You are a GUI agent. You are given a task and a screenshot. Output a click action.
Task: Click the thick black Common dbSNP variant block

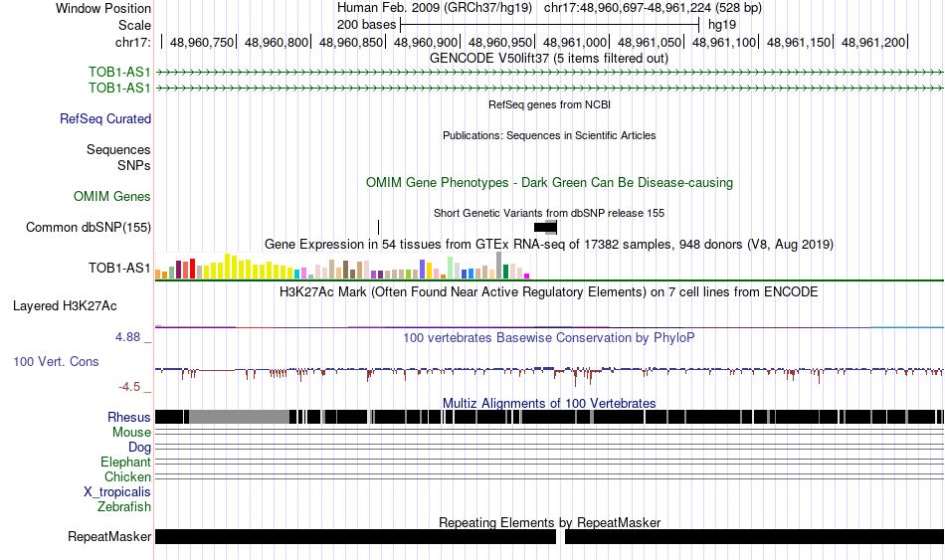click(545, 227)
